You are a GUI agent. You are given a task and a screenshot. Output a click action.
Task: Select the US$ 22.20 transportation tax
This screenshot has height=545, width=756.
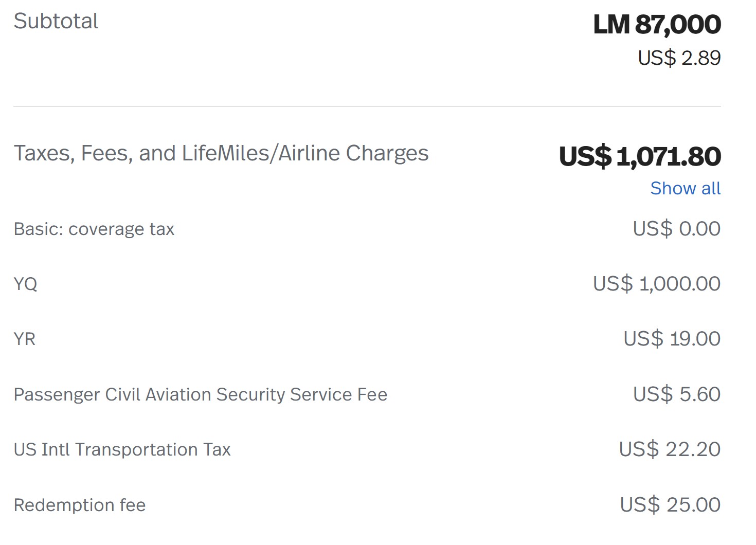pyautogui.click(x=670, y=449)
